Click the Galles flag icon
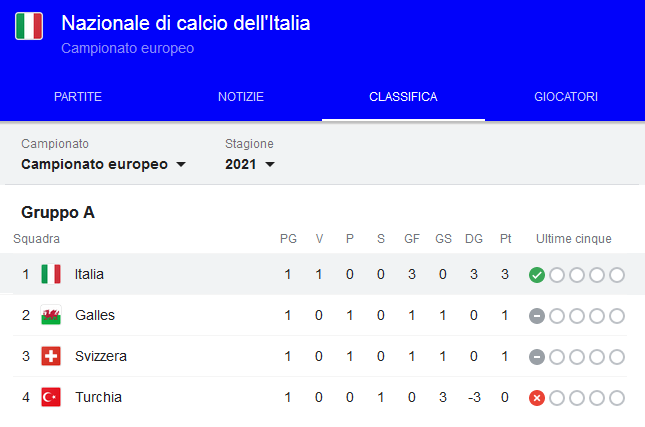This screenshot has width=645, height=427. 51,316
